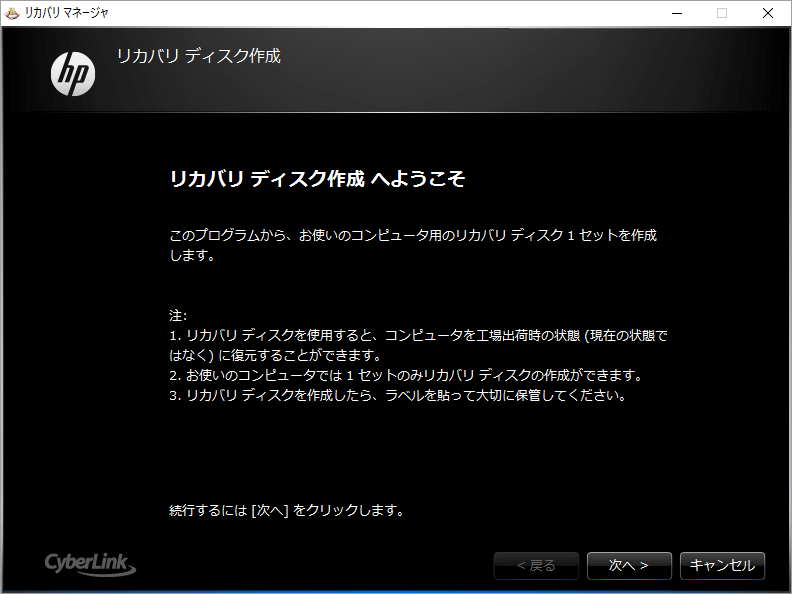Click the リカバリ マネージャ title bar text
This screenshot has width=792, height=594.
[67, 13]
